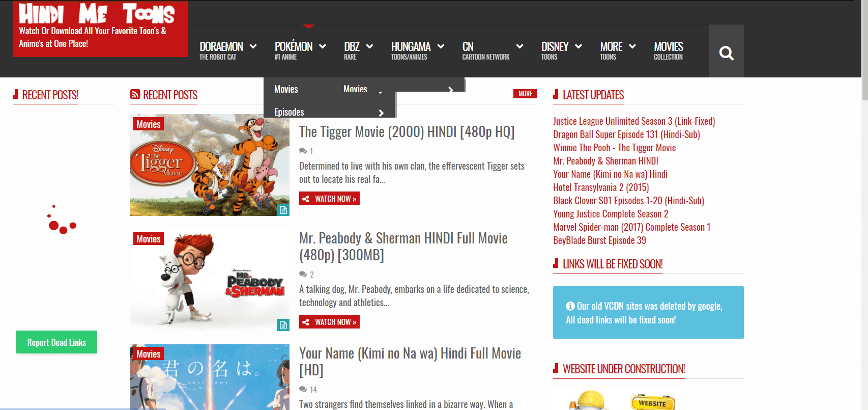Expand the DBZ dropdown arrow
Image resolution: width=868 pixels, height=410 pixels.
(370, 46)
